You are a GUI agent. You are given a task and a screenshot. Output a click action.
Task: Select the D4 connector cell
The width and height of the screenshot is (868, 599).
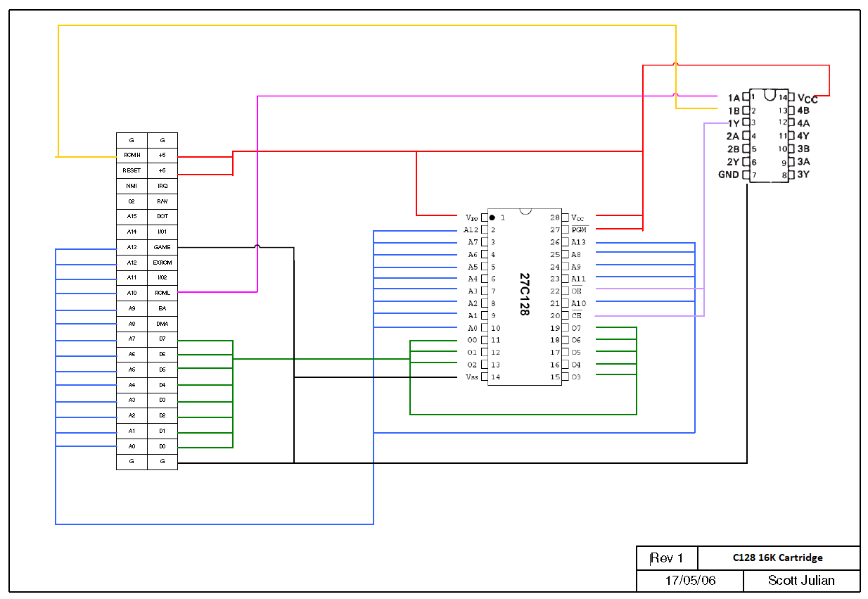click(x=162, y=386)
